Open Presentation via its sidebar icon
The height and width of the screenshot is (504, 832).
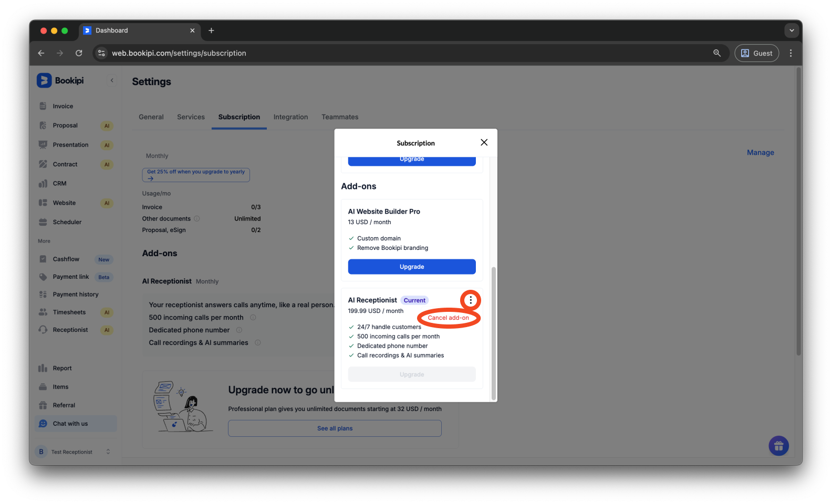43,145
